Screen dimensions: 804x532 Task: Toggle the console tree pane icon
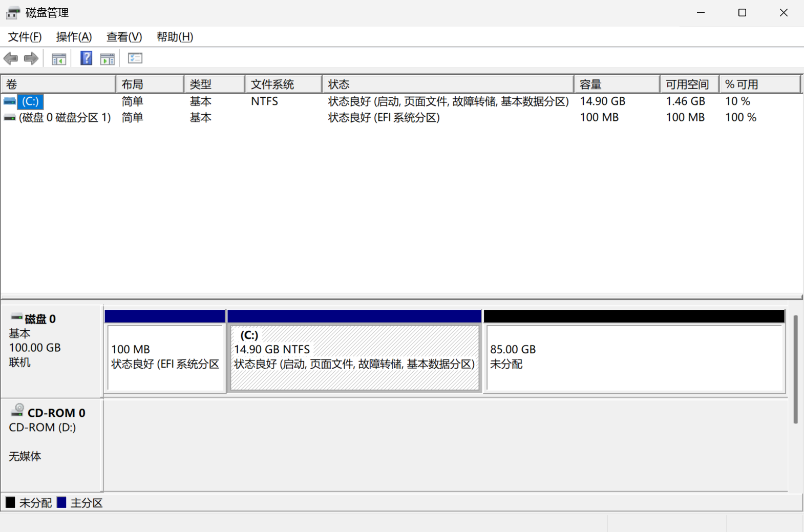click(59, 59)
